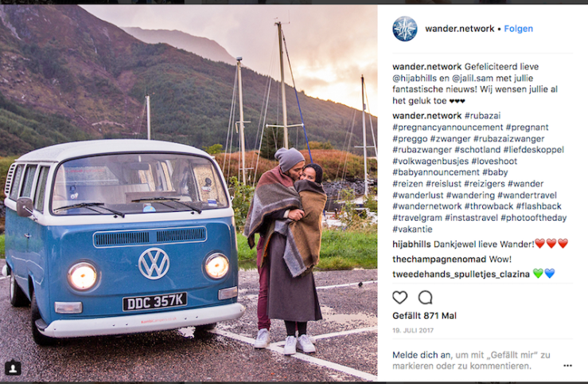This screenshot has height=384, width=588.
Task: Open the #pregnancyannouncement hashtag
Action: point(447,127)
